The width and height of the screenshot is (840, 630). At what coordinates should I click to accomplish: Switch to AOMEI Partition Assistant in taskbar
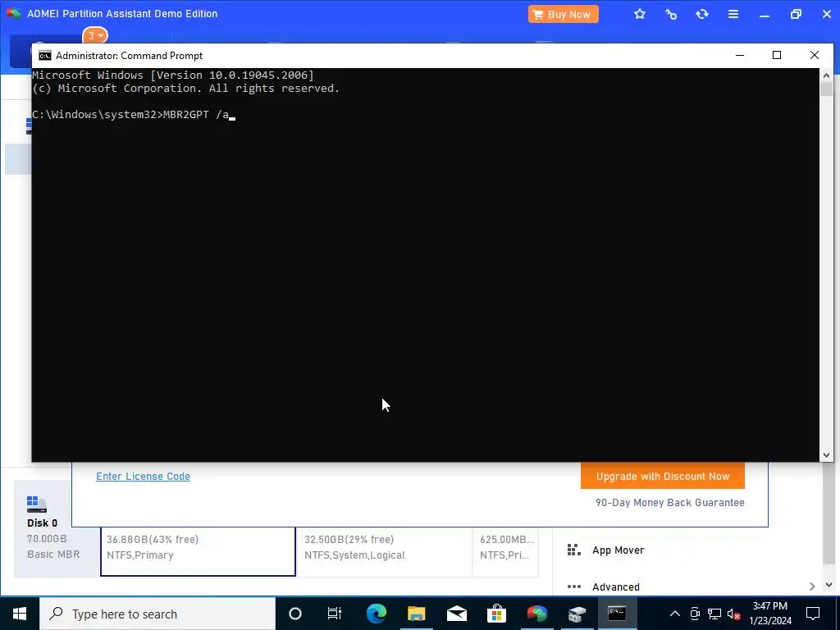tap(536, 614)
